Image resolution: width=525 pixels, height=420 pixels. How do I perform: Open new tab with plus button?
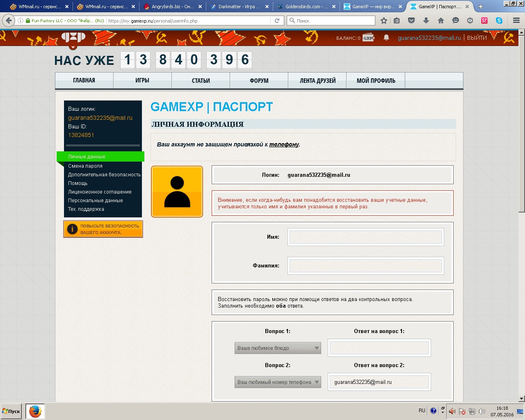point(481,7)
